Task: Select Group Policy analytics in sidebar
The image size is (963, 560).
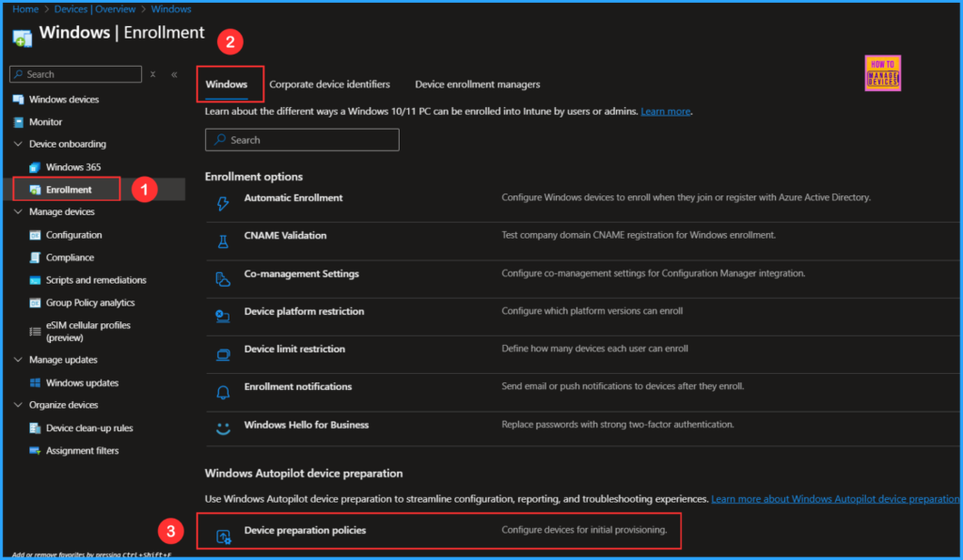Action: [x=90, y=303]
